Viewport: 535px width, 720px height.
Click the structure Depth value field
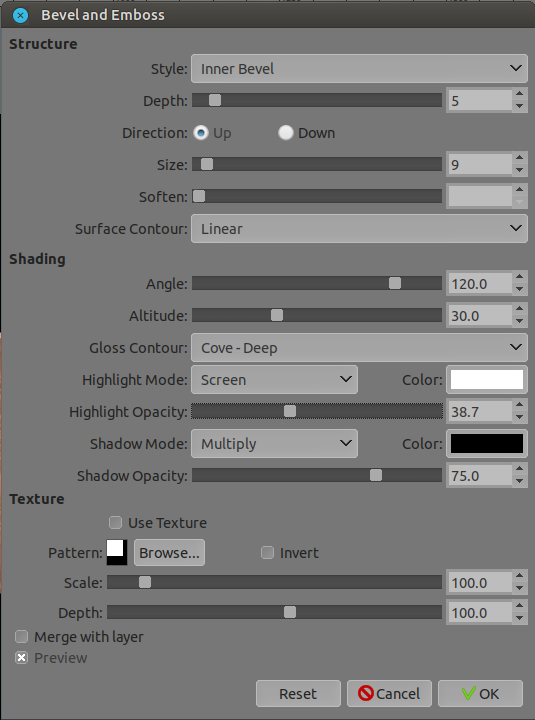pyautogui.click(x=480, y=100)
